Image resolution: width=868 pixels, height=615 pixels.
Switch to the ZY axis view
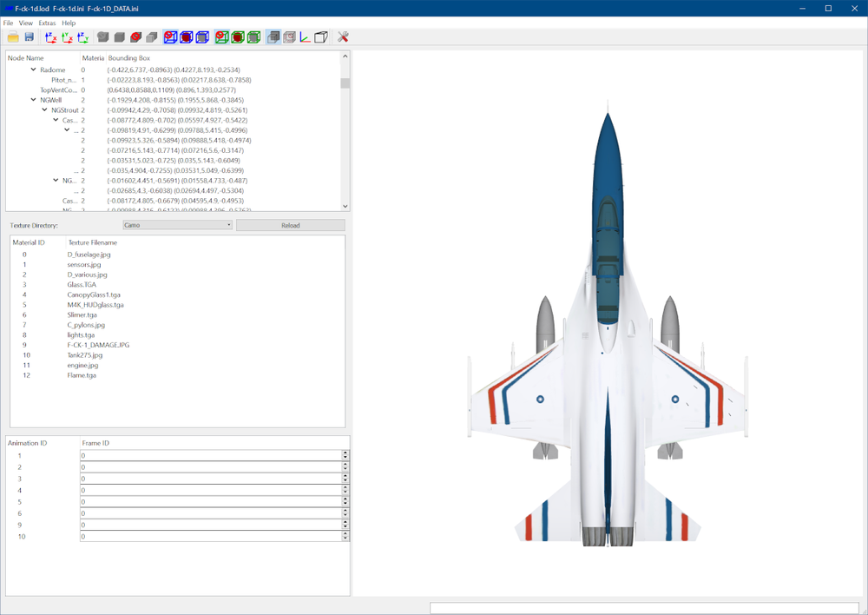(83, 37)
